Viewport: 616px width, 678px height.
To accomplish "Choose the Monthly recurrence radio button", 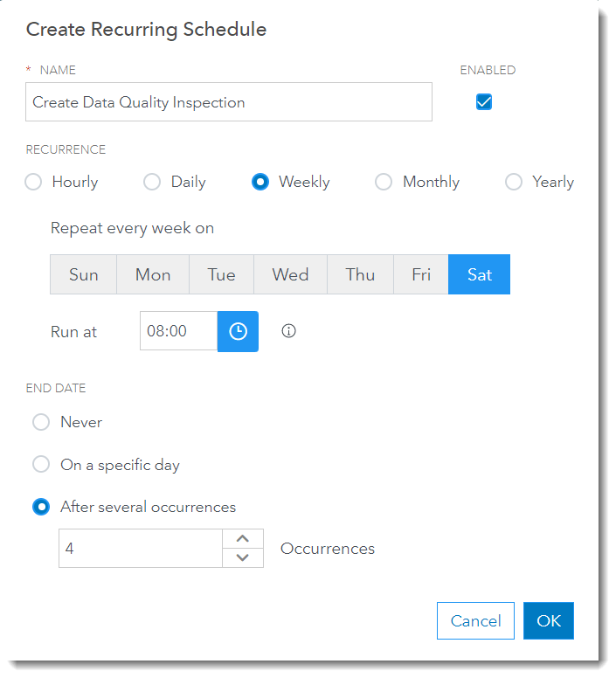I will pyautogui.click(x=384, y=182).
